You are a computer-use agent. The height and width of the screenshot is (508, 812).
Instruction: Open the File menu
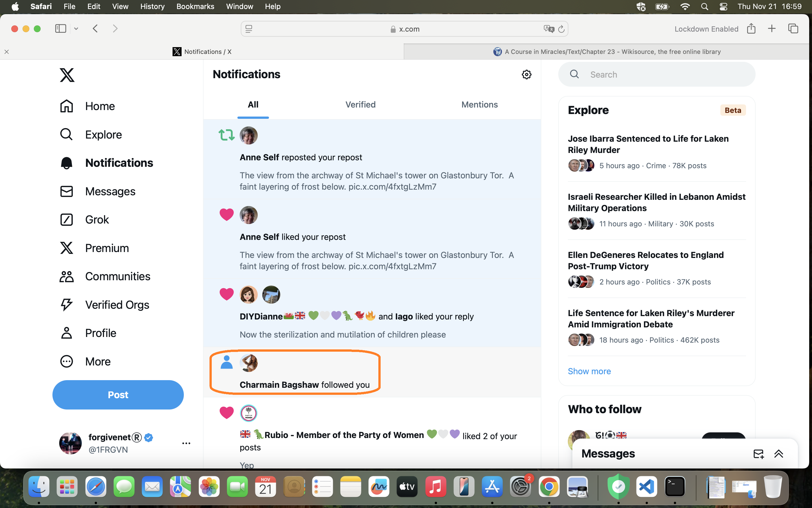69,6
